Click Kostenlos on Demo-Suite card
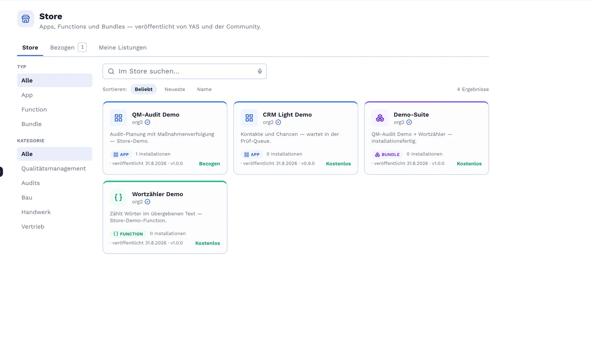The height and width of the screenshot is (364, 595). coord(469,164)
